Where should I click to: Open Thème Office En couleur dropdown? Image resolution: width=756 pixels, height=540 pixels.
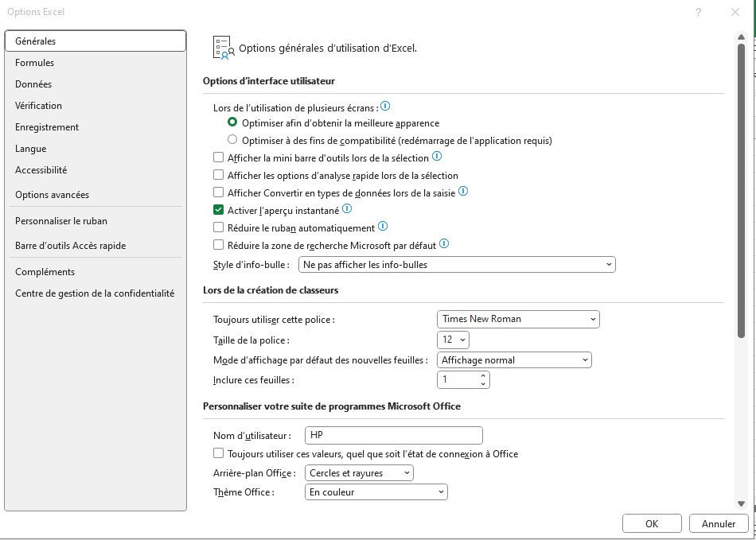376,491
